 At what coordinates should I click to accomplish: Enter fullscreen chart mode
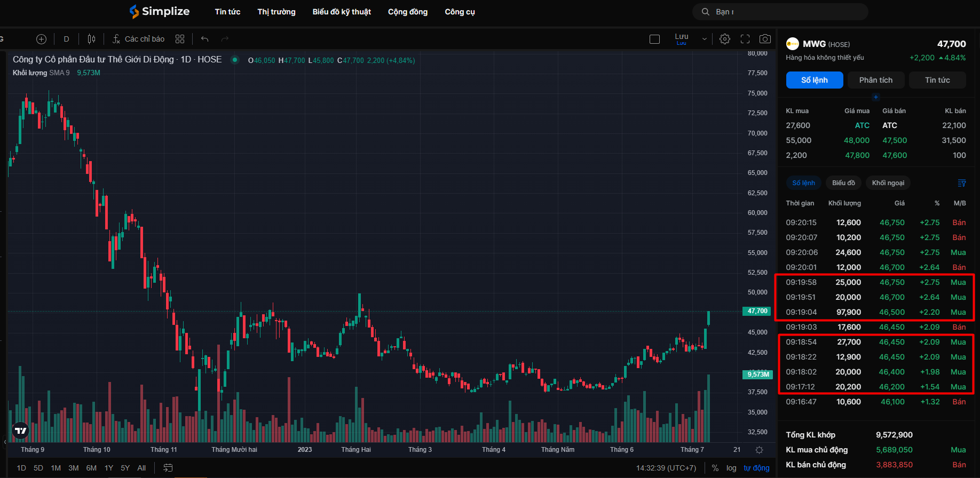pos(745,39)
